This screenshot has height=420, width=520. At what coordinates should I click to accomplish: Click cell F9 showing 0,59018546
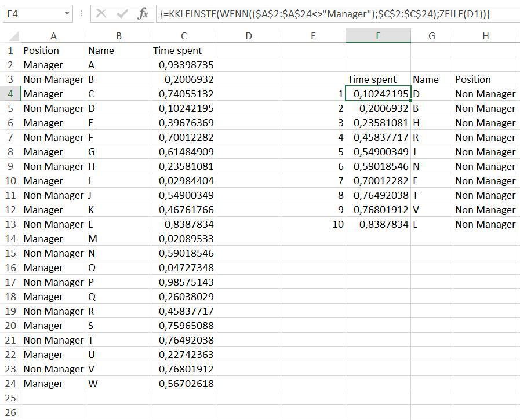pos(378,166)
